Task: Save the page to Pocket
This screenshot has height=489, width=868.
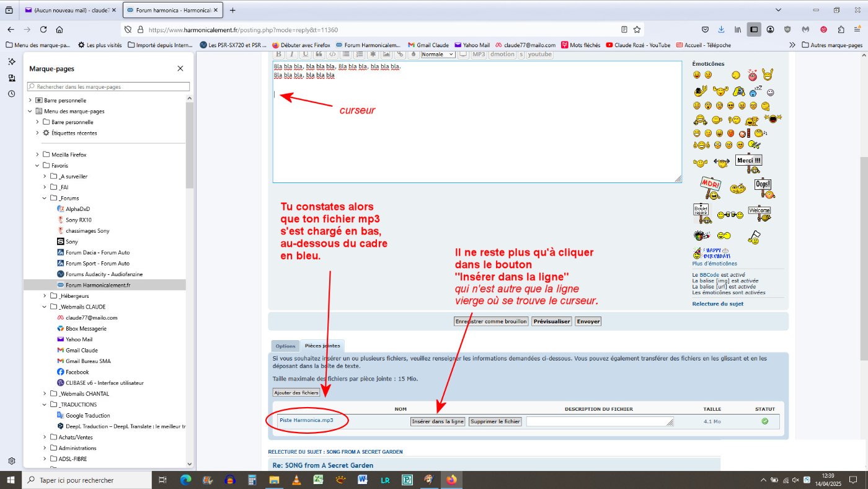Action: 706,29
